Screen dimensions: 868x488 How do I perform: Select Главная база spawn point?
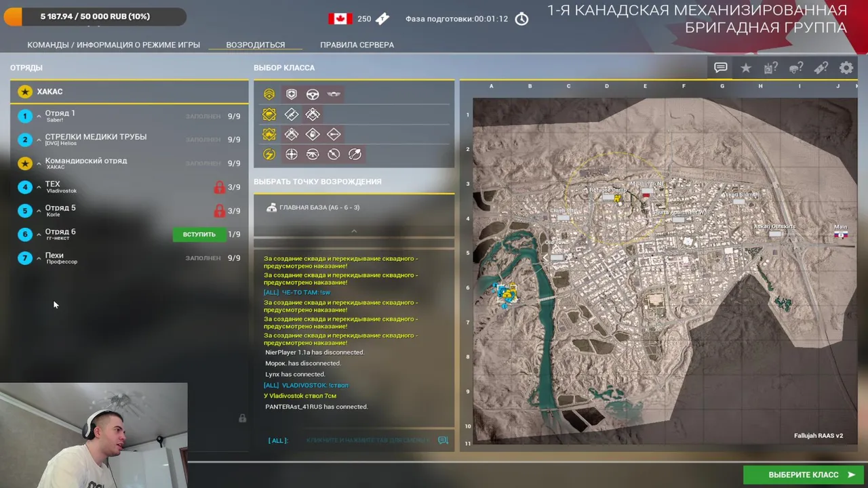pos(353,207)
